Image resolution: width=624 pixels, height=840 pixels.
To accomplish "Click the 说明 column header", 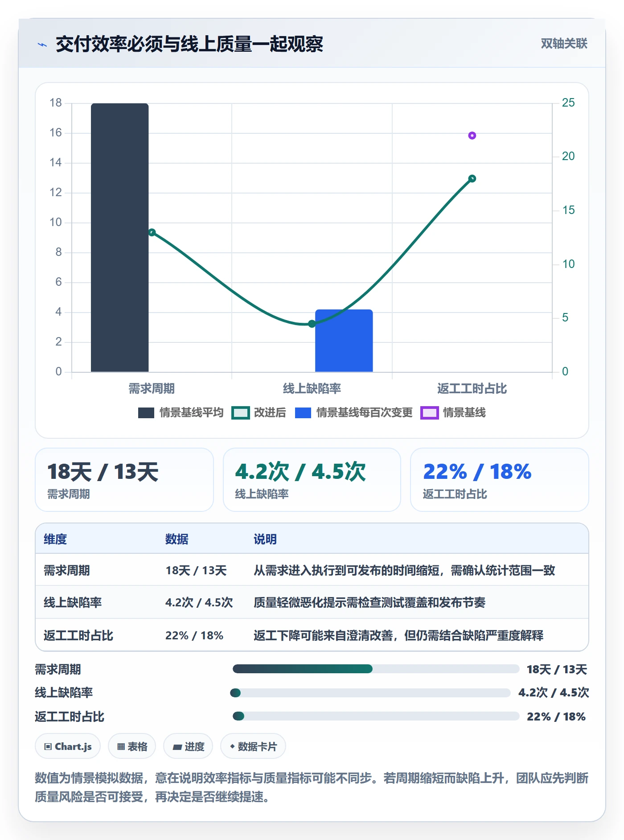I will tap(265, 539).
